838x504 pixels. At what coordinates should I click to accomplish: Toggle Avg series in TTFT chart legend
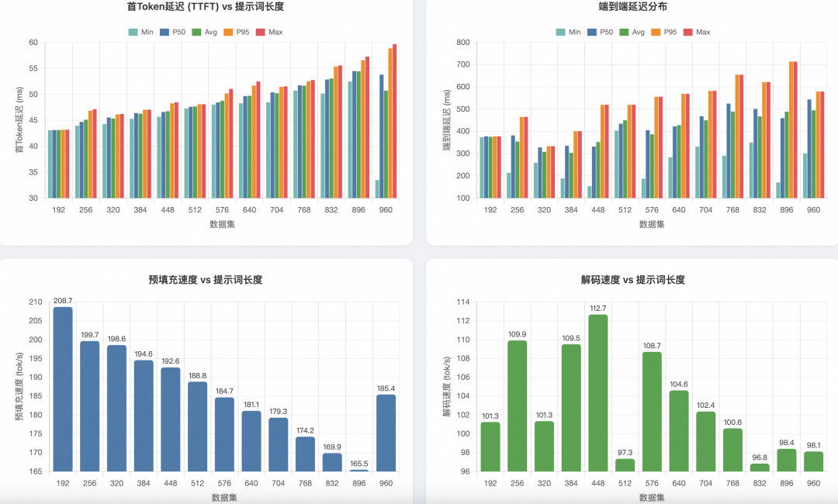coord(205,32)
